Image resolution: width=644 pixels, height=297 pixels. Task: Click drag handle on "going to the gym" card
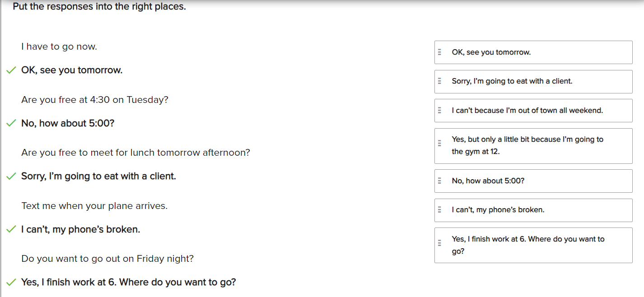[x=439, y=144]
